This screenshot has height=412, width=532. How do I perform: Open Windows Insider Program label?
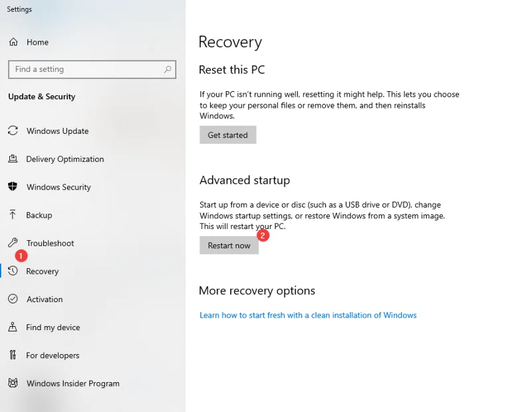[73, 383]
